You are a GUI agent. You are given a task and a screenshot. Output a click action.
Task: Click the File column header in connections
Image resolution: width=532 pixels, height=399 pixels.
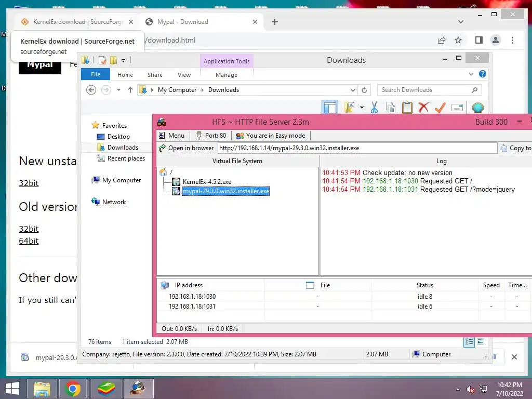click(318, 285)
